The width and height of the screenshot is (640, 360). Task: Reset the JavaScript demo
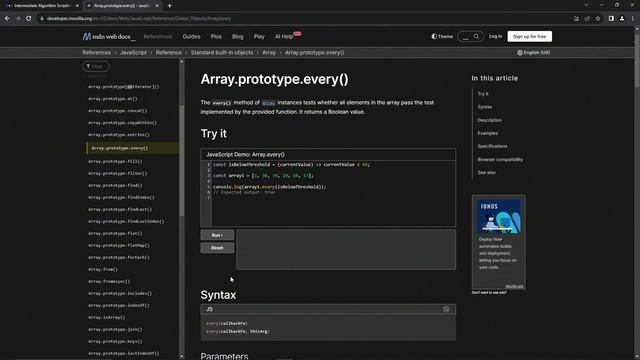[x=217, y=248]
